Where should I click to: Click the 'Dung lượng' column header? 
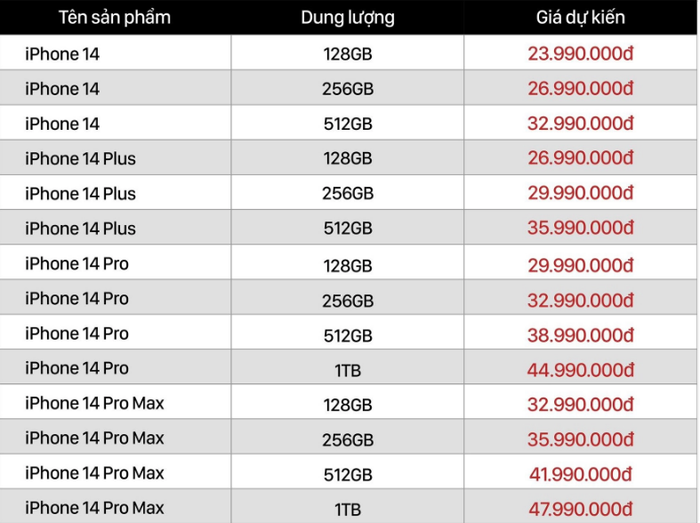click(x=347, y=18)
